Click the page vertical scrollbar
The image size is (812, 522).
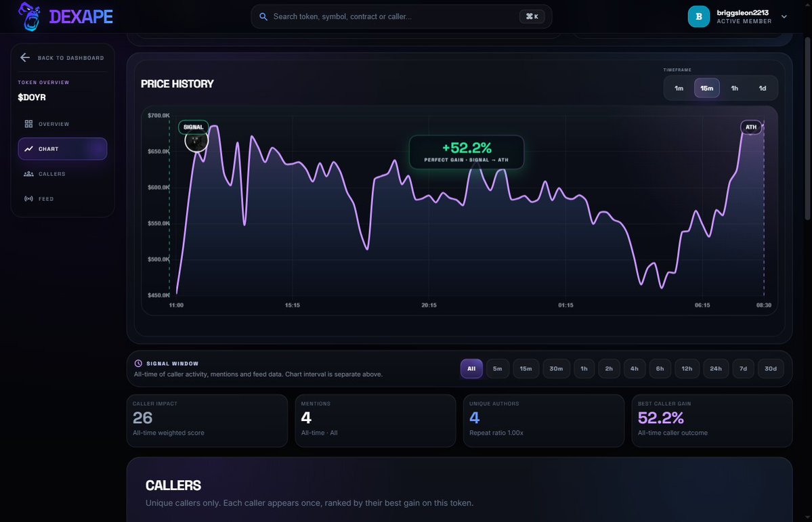click(808, 128)
